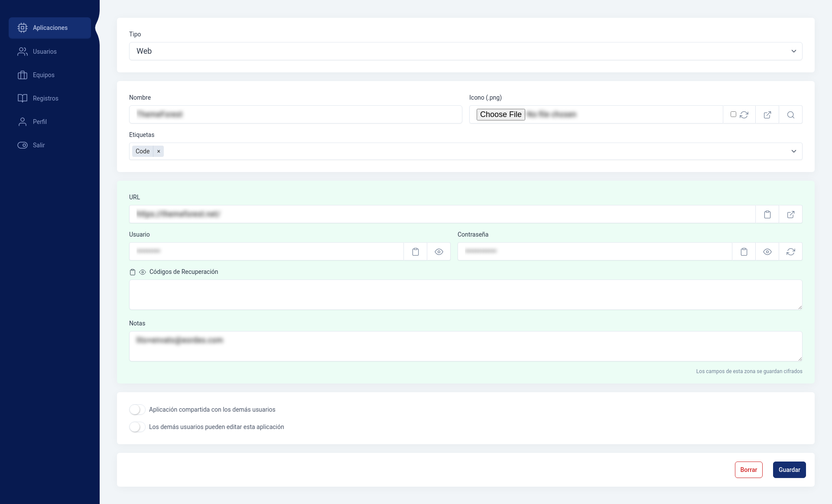Screen dimensions: 832x504
Task: Generate new Contraseña with the refresh icon
Action: coord(791,252)
